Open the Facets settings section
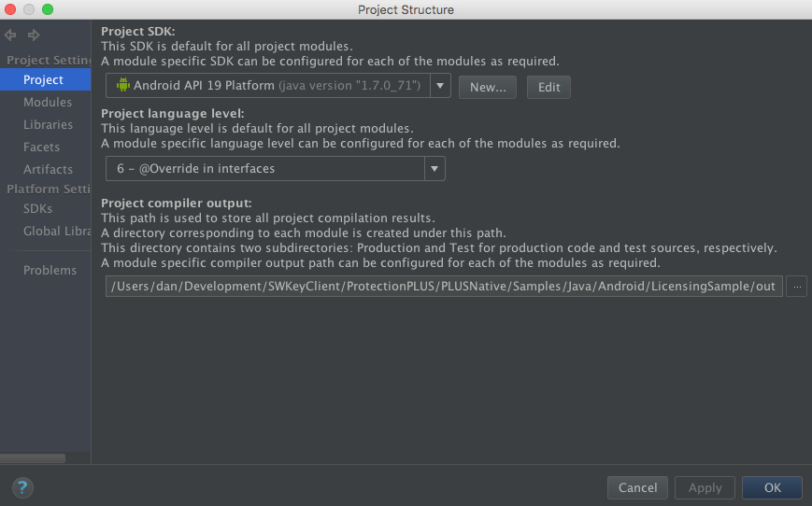This screenshot has height=506, width=812. [x=41, y=147]
